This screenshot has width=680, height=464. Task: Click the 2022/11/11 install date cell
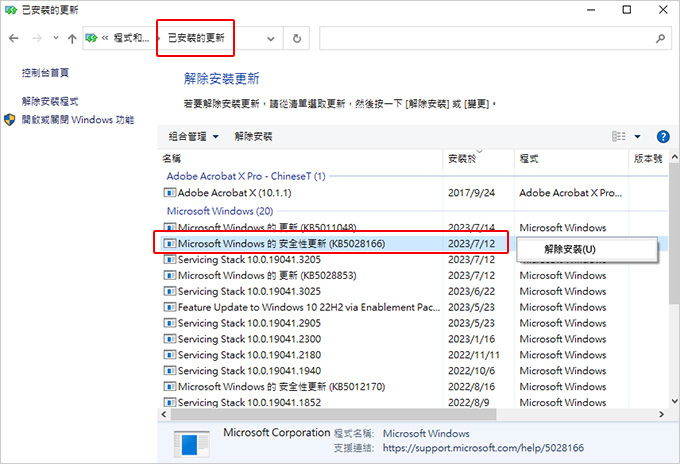[x=474, y=355]
